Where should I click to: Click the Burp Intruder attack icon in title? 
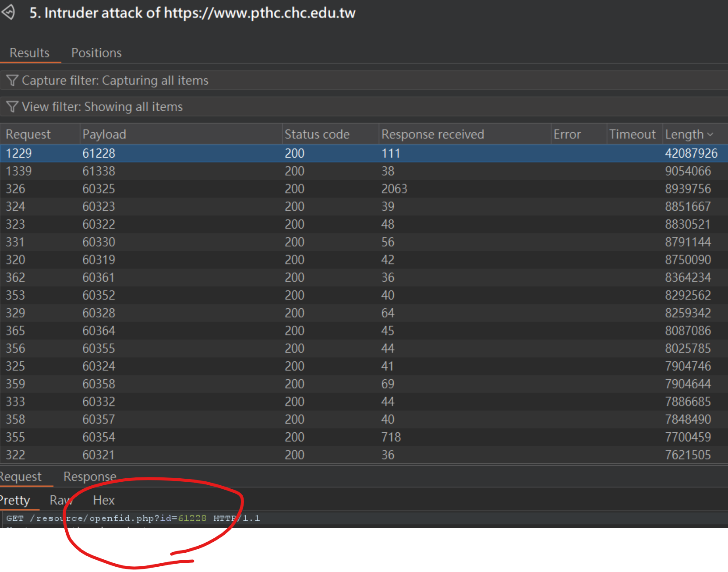8,12
